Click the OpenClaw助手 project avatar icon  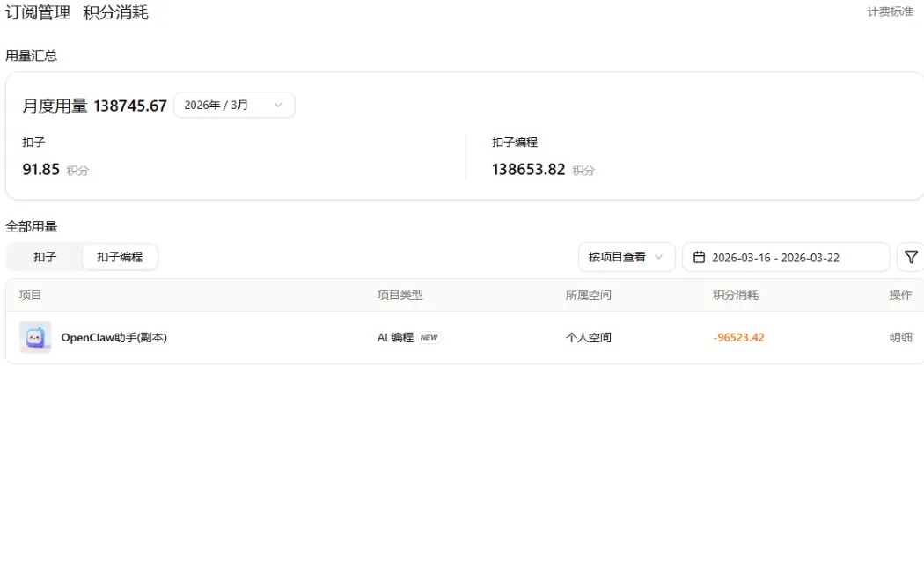click(x=35, y=337)
